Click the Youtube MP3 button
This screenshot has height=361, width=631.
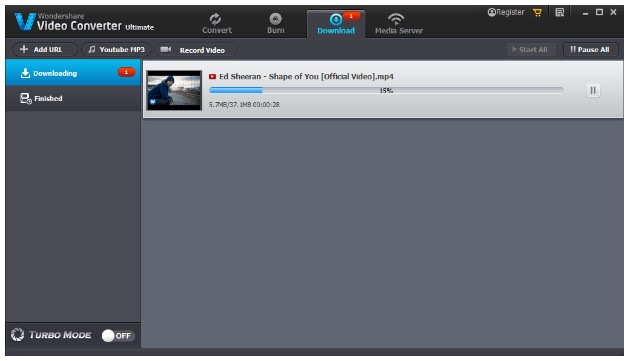click(116, 50)
